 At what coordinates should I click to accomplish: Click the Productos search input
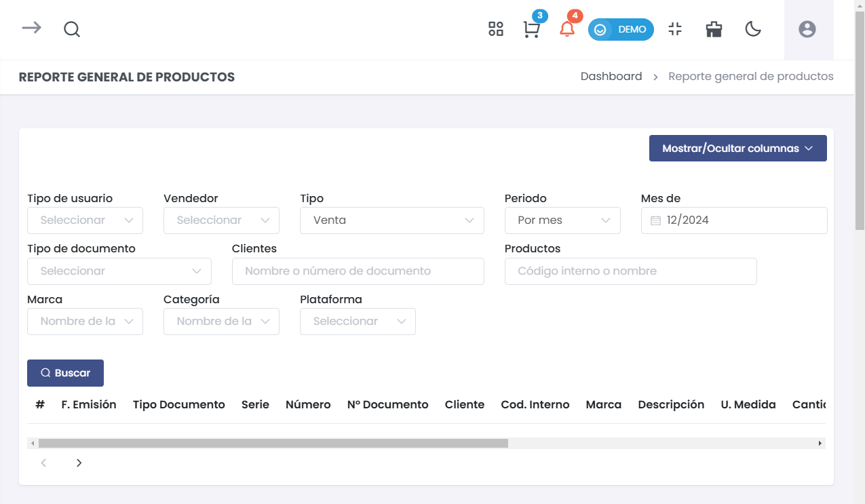tap(631, 271)
